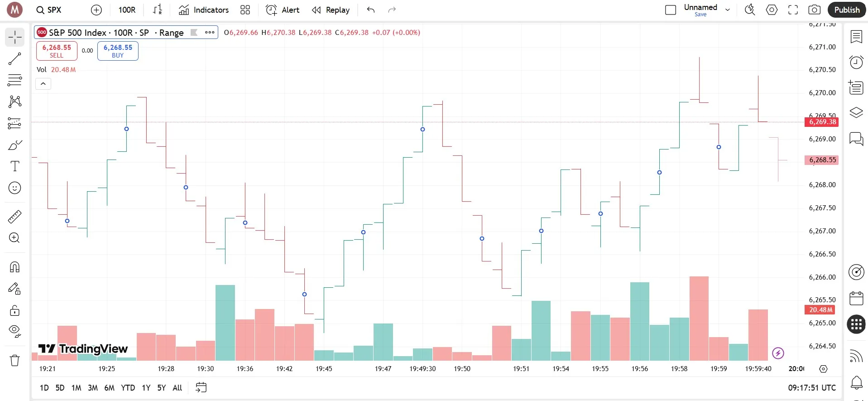
Task: Select the Text annotation tool
Action: (14, 166)
